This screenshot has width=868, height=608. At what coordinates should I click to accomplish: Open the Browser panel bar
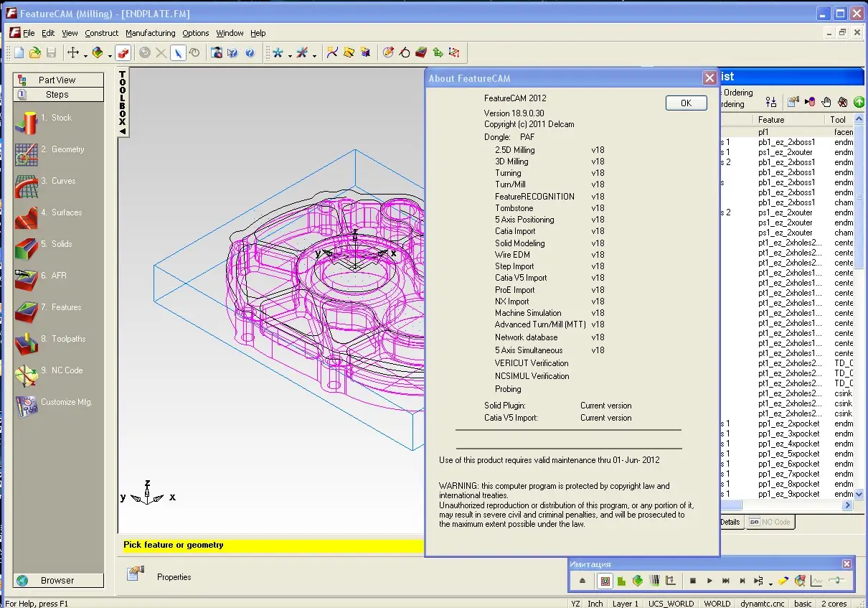(58, 581)
